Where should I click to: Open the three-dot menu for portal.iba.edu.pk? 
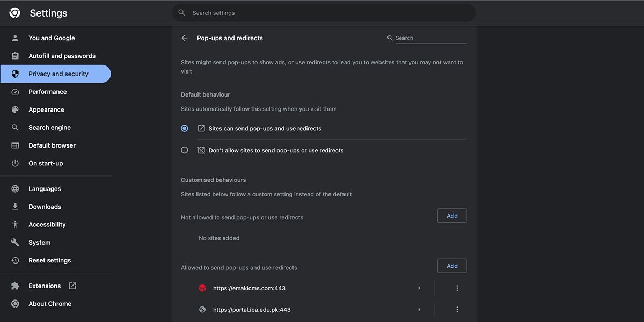(457, 309)
